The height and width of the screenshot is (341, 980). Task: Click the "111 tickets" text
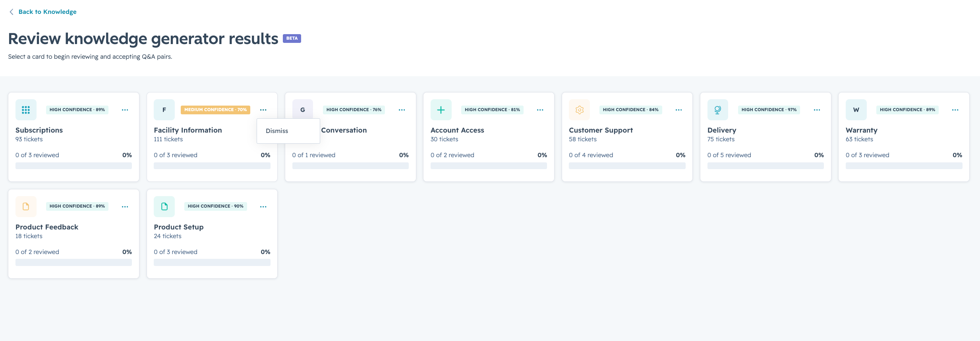pyautogui.click(x=168, y=139)
